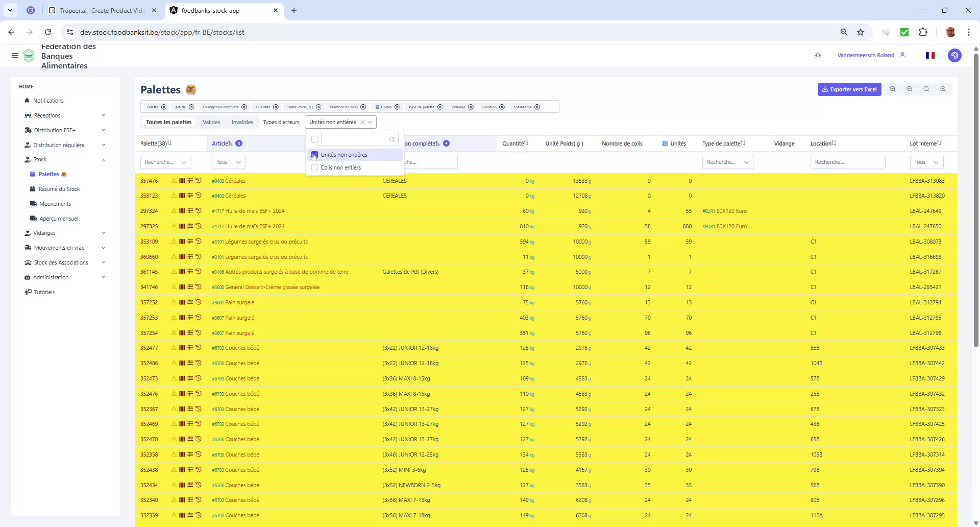
Task: Uncheck the Unités non entières option
Action: point(314,155)
